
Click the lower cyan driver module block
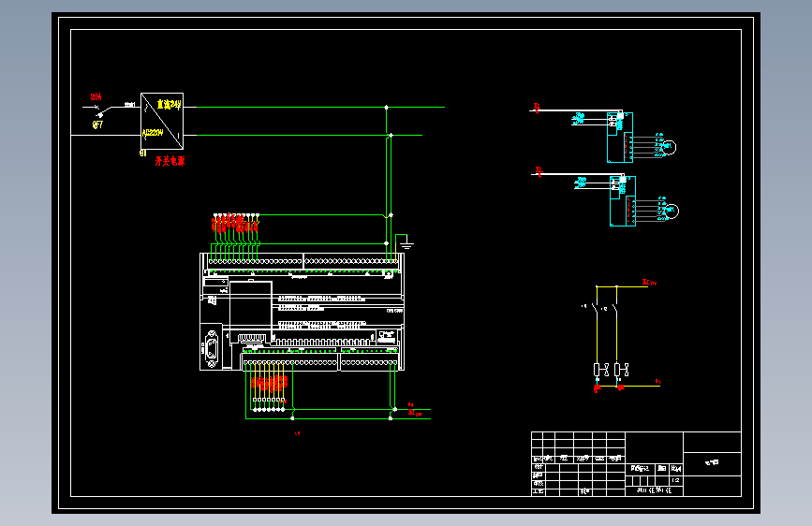point(623,201)
